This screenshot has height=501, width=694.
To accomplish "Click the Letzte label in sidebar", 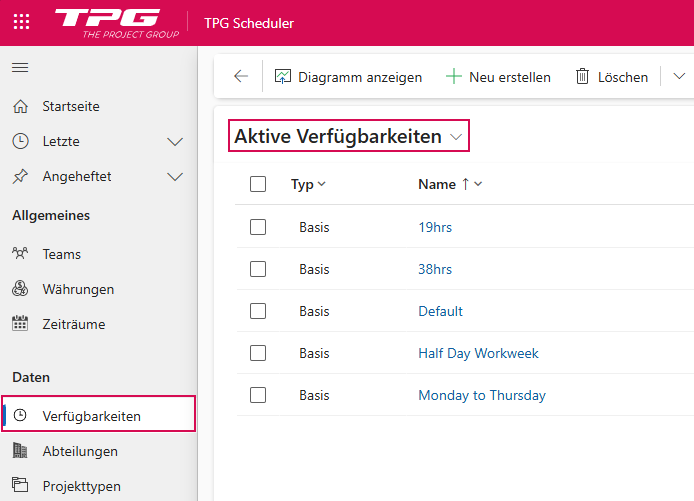I will click(x=61, y=141).
